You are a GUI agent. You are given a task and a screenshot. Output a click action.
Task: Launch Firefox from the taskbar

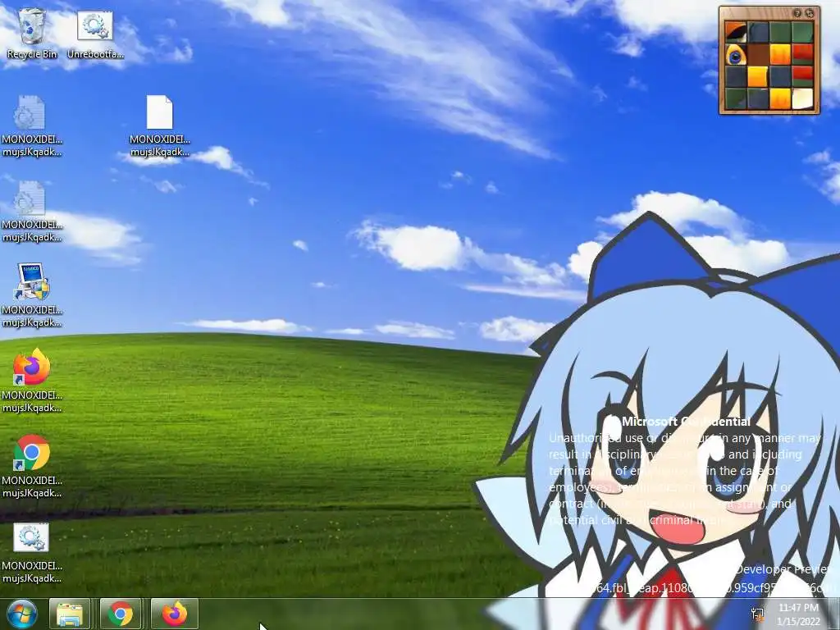(175, 614)
